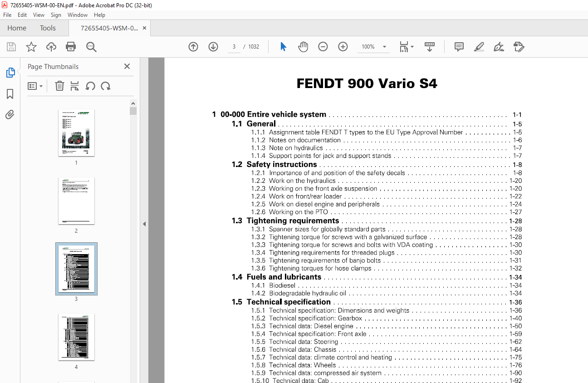
Task: Switch to the Tools tab
Action: tap(48, 28)
